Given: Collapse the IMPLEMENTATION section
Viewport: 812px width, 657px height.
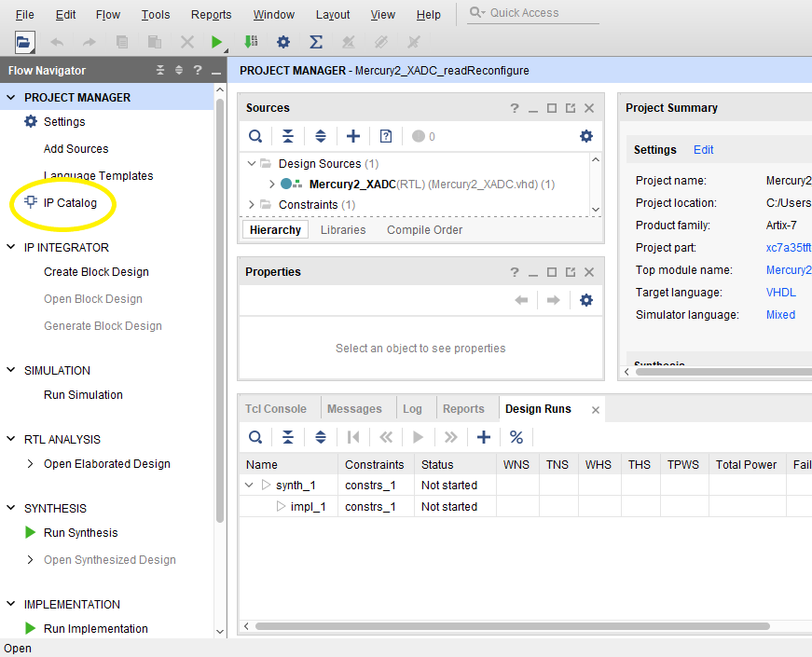Looking at the screenshot, I should point(11,604).
